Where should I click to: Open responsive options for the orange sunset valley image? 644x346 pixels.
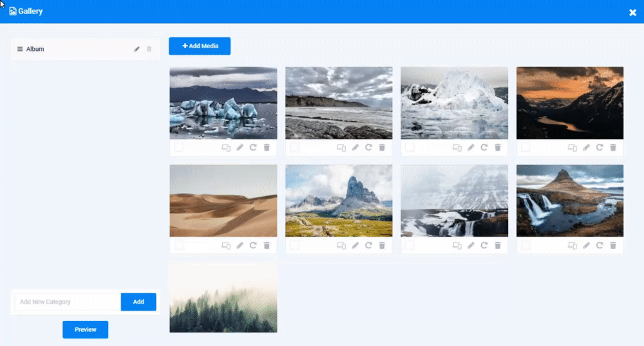572,147
